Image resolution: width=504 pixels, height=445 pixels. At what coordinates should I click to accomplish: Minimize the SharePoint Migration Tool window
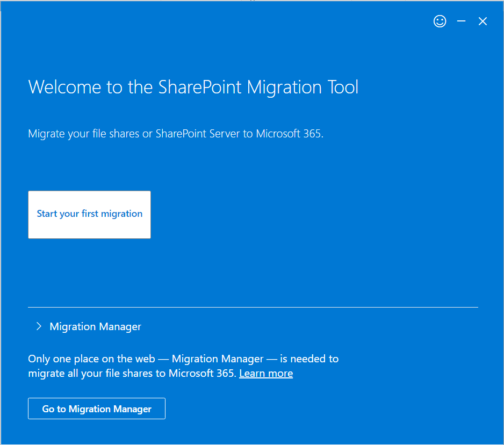461,21
